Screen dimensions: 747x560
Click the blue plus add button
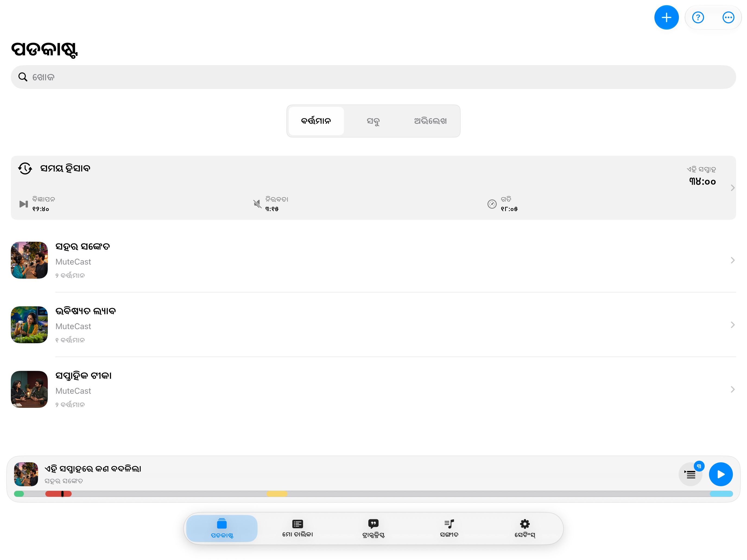666,18
